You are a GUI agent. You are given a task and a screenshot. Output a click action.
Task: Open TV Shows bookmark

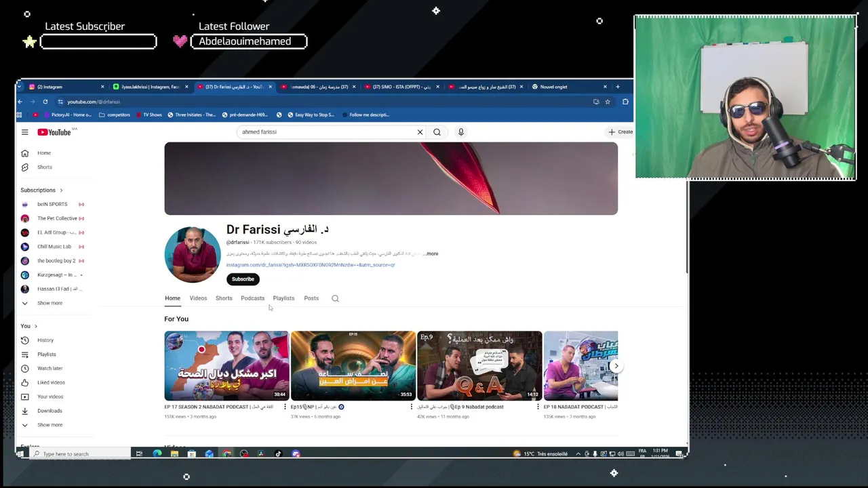point(149,115)
